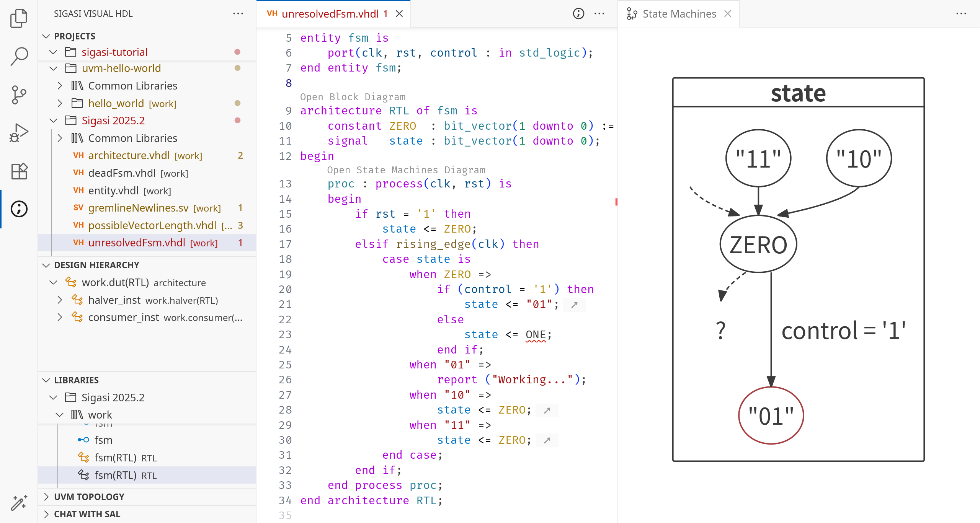Click the State Machines tab icon
Viewport: 980px width, 523px height.
pyautogui.click(x=632, y=14)
